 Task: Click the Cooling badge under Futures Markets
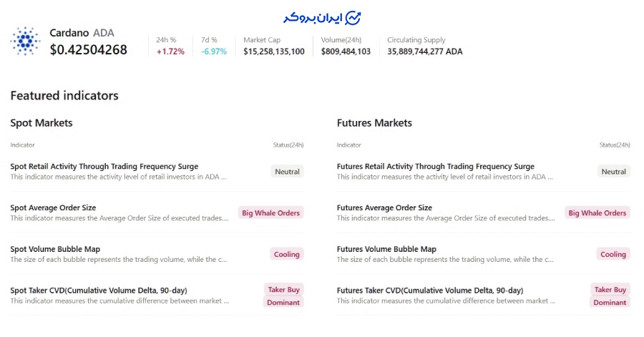(613, 254)
